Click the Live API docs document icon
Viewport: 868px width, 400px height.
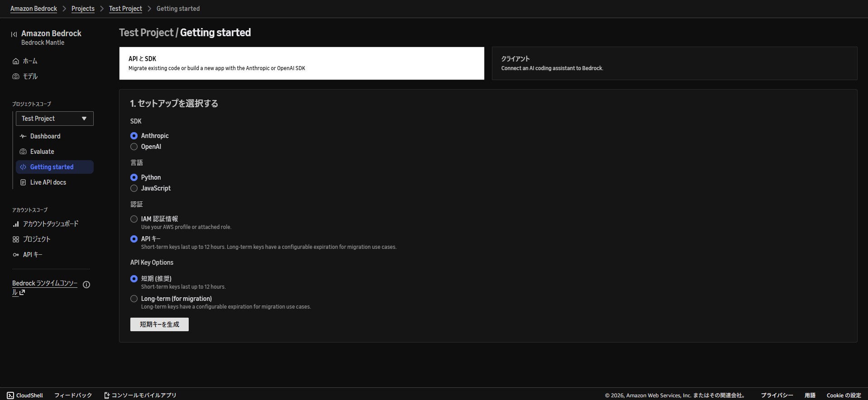23,182
